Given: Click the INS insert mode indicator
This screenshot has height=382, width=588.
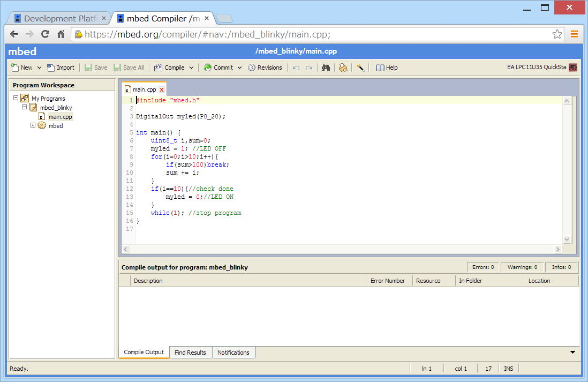Looking at the screenshot, I should (x=509, y=369).
